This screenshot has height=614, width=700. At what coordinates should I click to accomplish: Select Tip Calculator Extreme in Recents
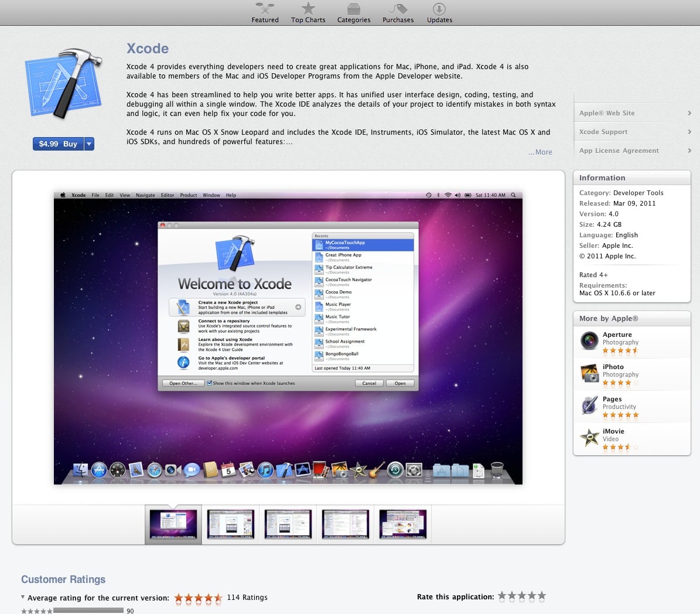[x=363, y=270]
